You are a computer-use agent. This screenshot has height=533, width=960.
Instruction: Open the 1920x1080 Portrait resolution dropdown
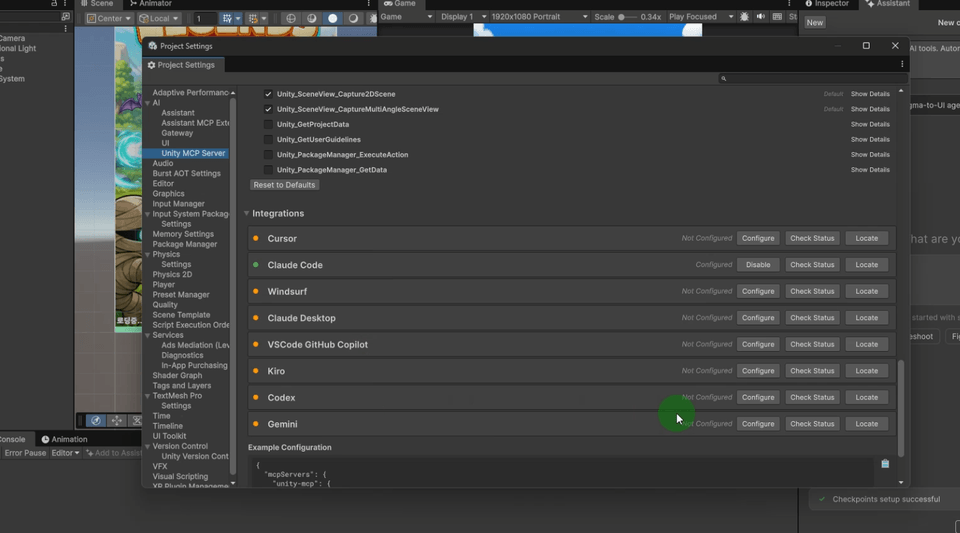click(539, 17)
